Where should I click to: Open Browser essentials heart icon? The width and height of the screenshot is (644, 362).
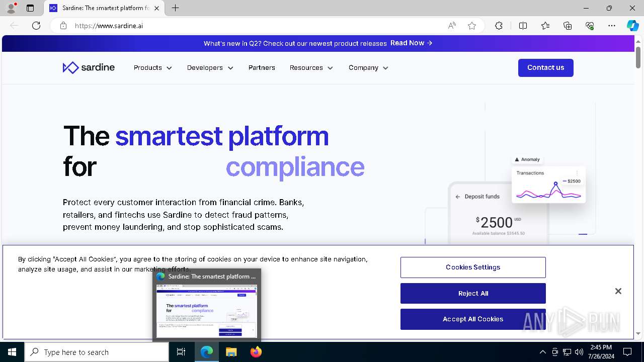pos(590,26)
